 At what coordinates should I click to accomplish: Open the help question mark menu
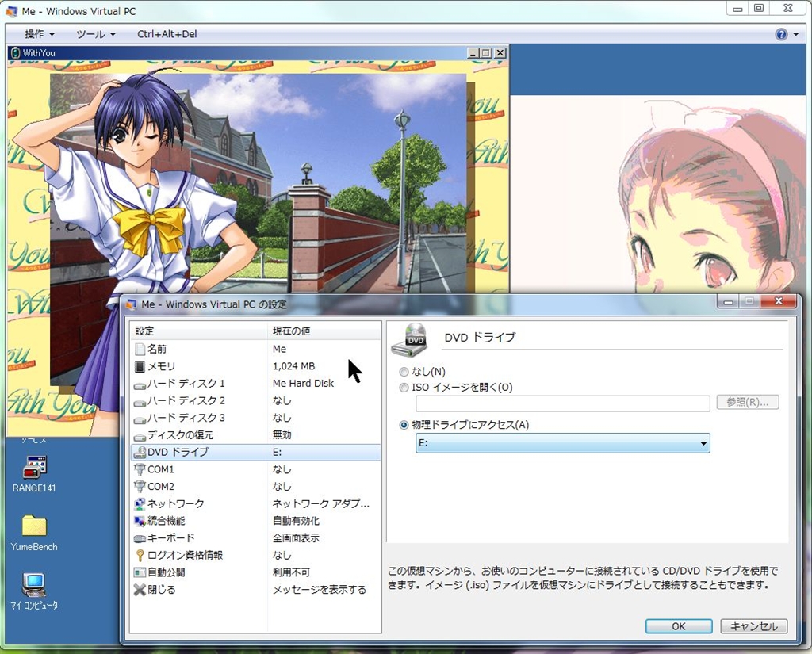tap(782, 34)
